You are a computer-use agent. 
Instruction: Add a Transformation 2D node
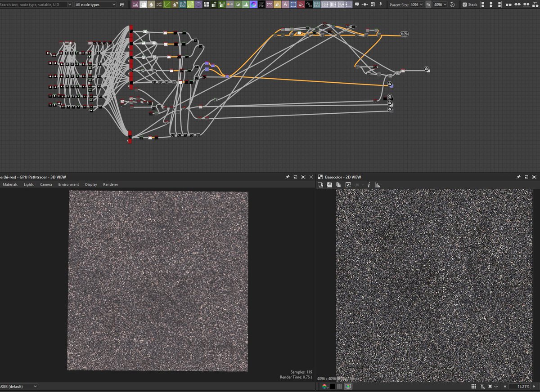(293, 4)
